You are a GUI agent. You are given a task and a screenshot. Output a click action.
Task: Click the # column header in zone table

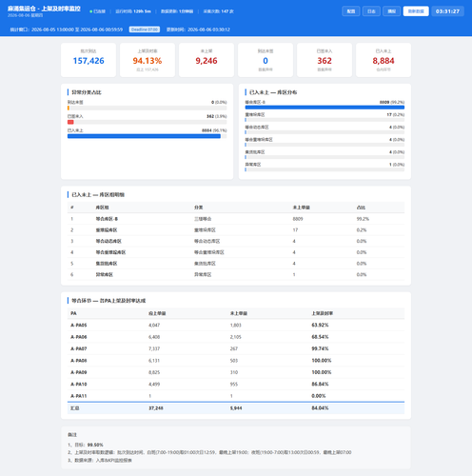pos(72,208)
